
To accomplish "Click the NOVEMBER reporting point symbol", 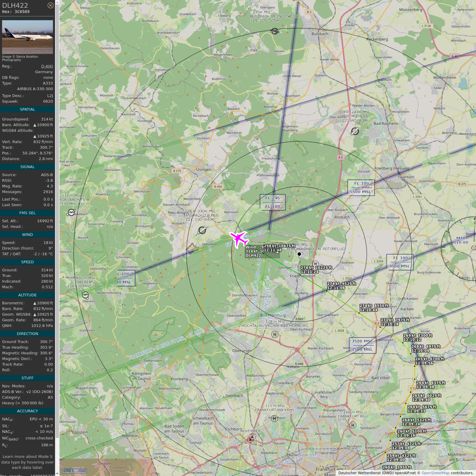I will [x=251, y=438].
